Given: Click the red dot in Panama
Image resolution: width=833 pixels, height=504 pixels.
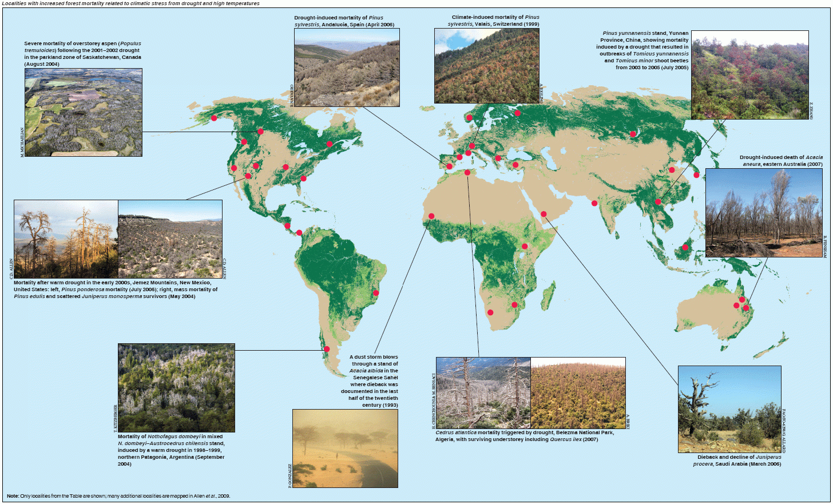Looking at the screenshot, I should (299, 232).
